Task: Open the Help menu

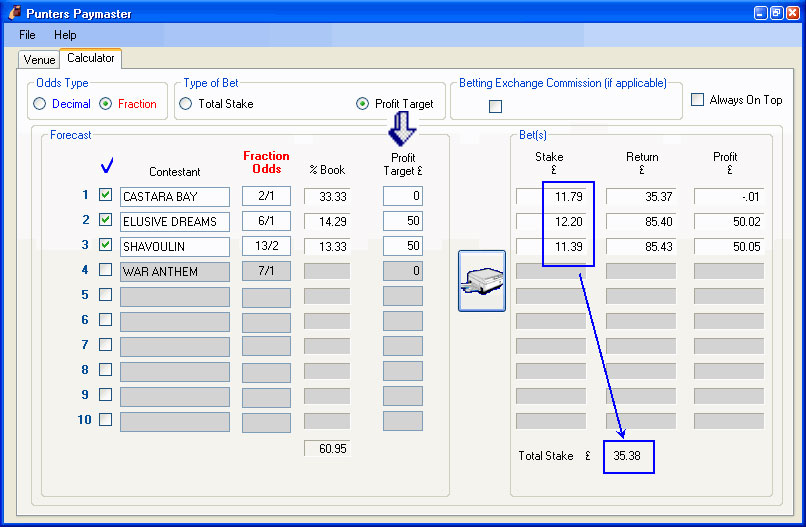Action: click(65, 35)
